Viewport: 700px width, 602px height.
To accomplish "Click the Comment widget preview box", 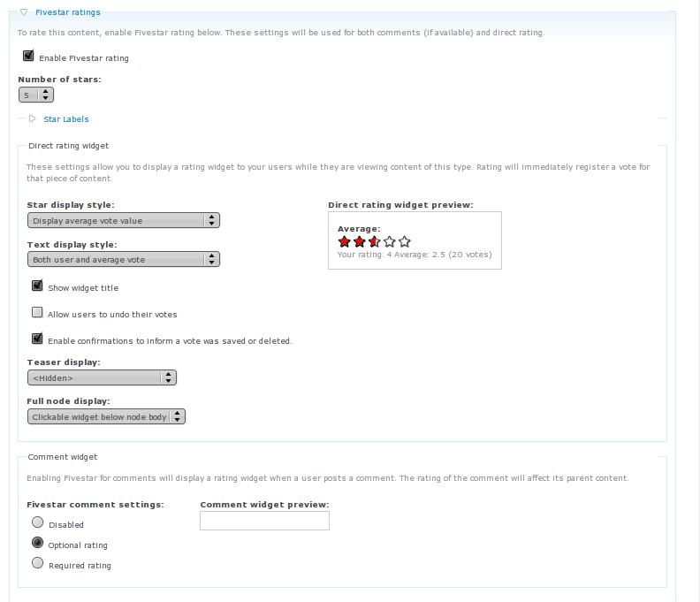I will click(264, 521).
